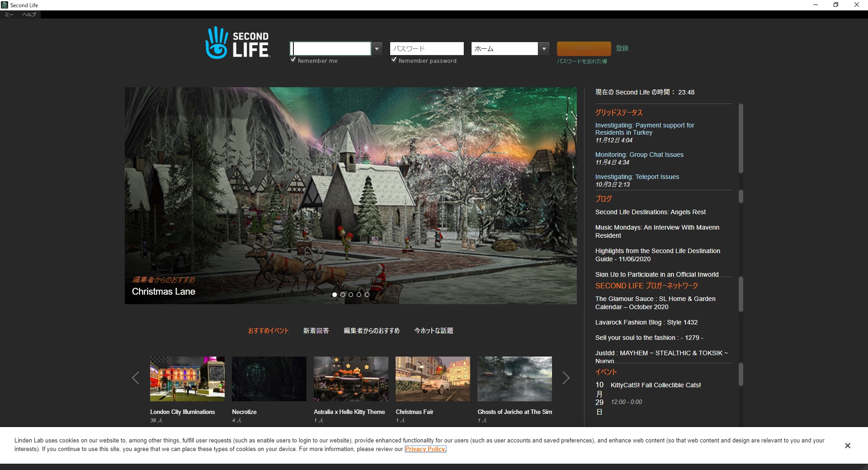Go to next event thumbnails with right arrow
The image size is (868, 470).
(x=566, y=378)
